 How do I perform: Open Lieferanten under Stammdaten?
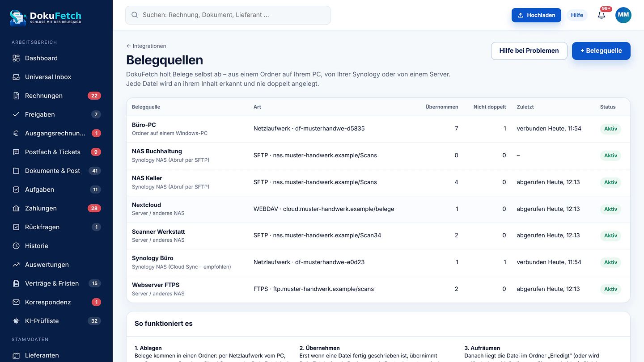56,355
